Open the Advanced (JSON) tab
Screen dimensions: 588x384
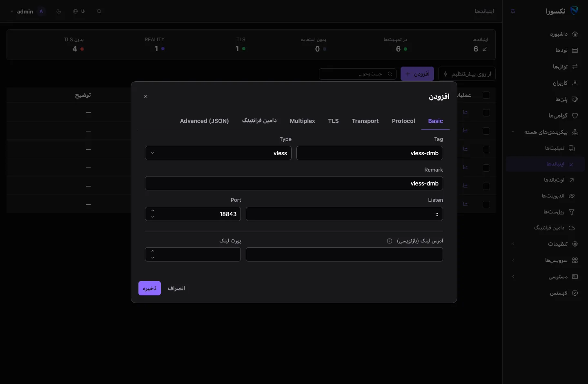[205, 121]
